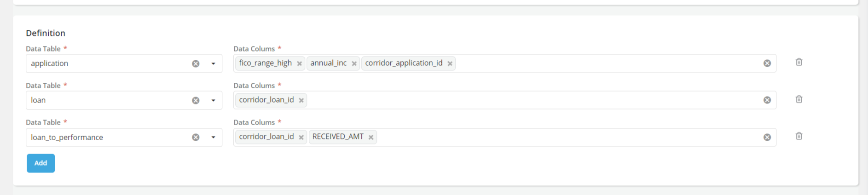Viewport: 868px width, 195px height.
Task: Focus the loan row data columns field
Action: click(x=506, y=100)
